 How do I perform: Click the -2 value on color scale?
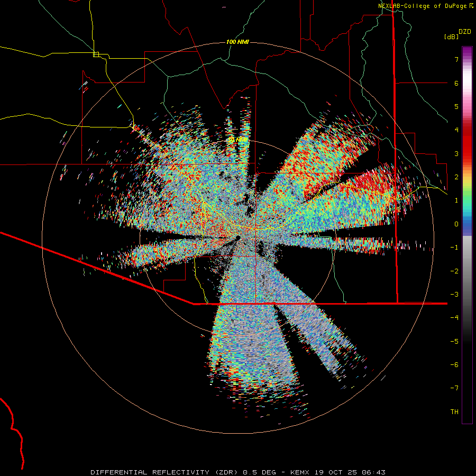point(454,271)
